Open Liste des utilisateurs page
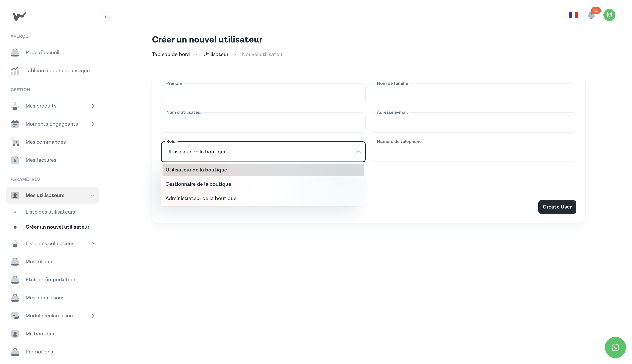 (x=50, y=212)
